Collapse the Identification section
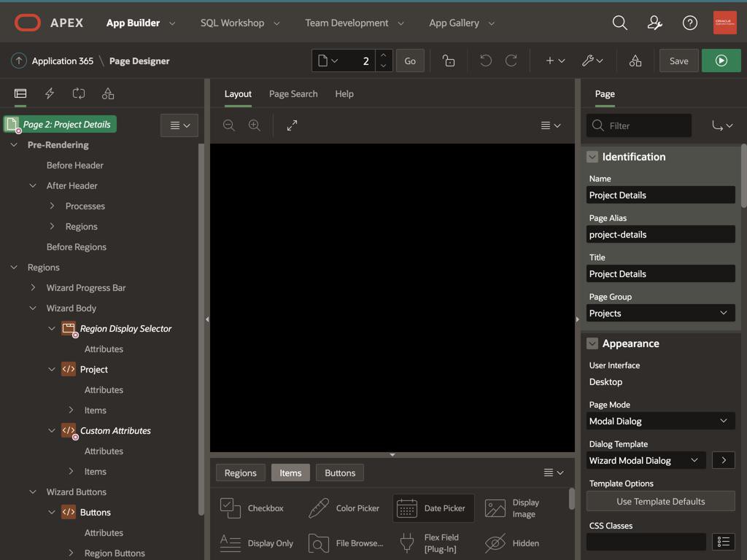The height and width of the screenshot is (560, 747). pyautogui.click(x=592, y=157)
